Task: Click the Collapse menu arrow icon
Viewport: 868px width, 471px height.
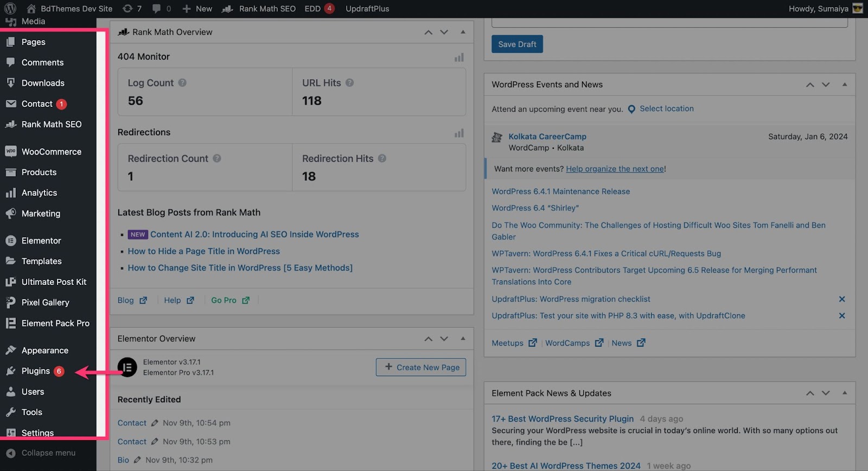Action: pos(11,453)
